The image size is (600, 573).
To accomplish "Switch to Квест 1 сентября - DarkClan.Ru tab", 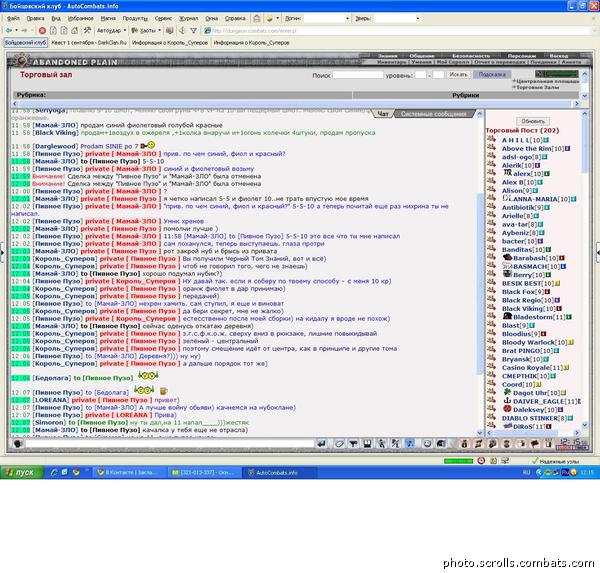I will pyautogui.click(x=89, y=42).
